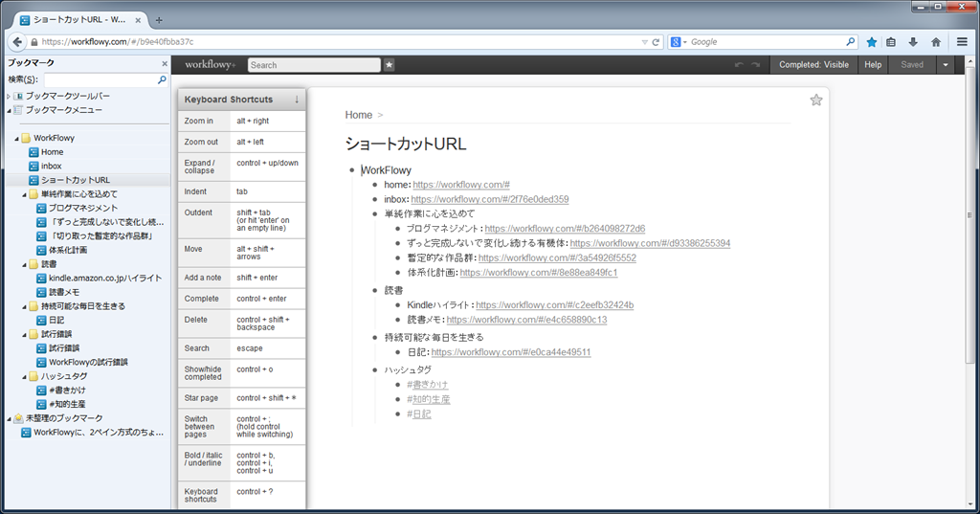Open the home link workflowy.com/#
This screenshot has width=980, height=514.
coord(461,185)
